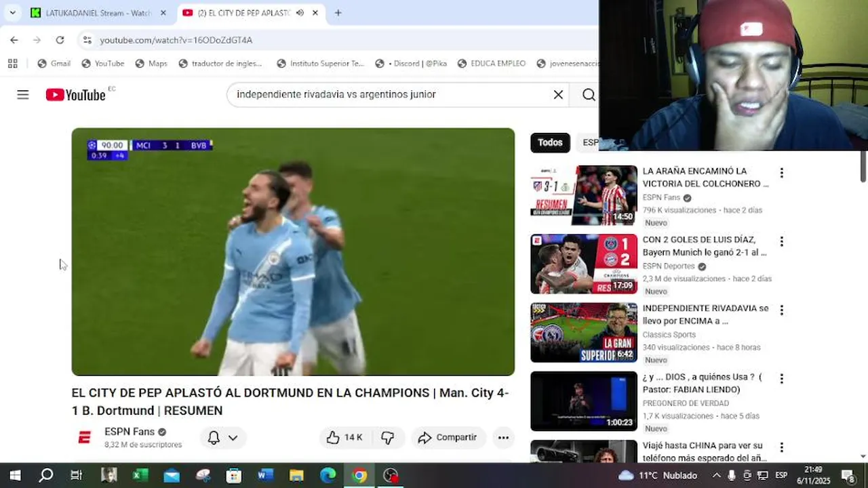Switch to the EL CITY DE PEP tab
Screen dimensions: 868x488
(x=250, y=13)
